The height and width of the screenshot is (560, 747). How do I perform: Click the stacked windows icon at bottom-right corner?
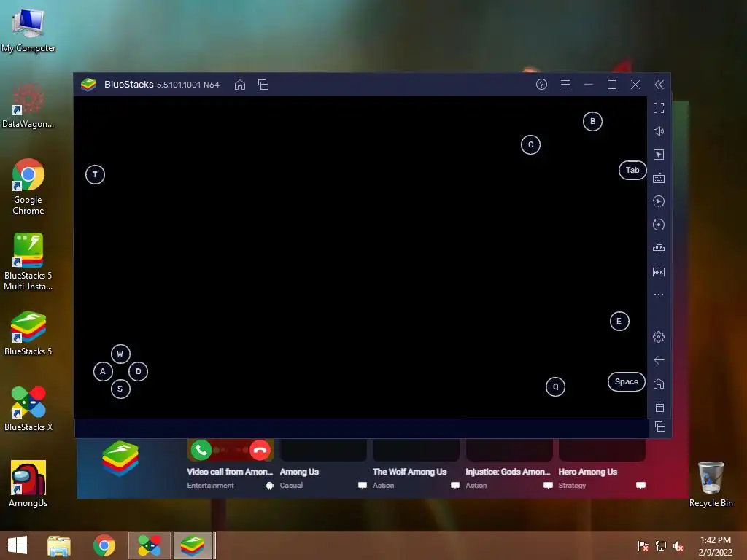[659, 427]
